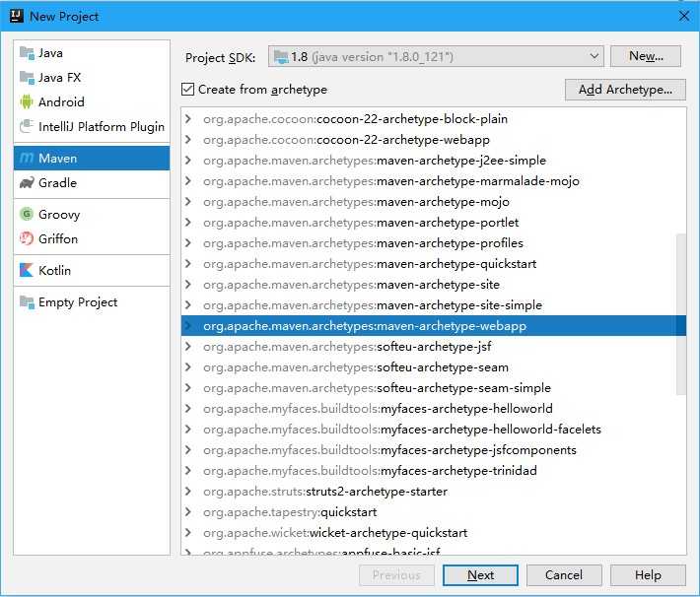Close the New Project dialog

pos(683,17)
